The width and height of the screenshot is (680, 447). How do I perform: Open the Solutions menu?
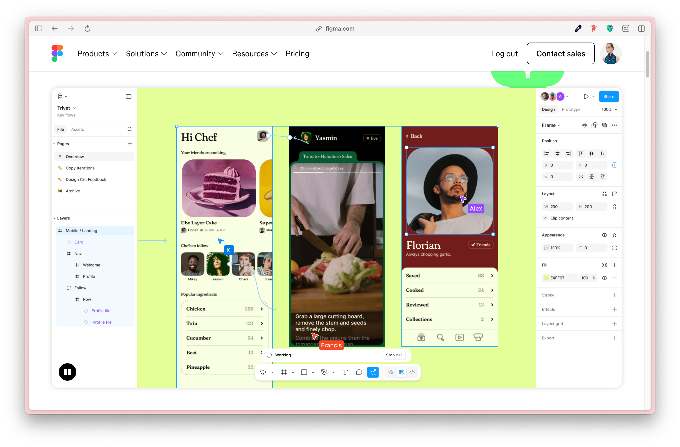point(146,53)
